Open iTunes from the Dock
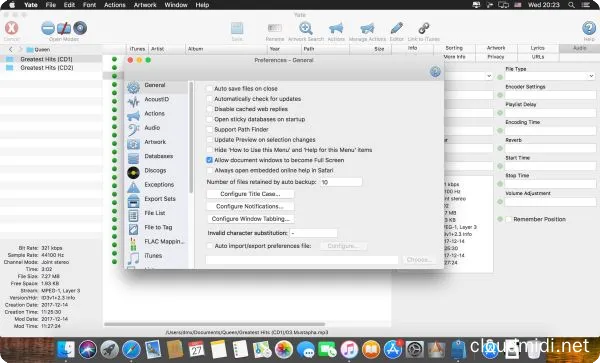Viewport: 600px width, 363px height. coord(349,349)
